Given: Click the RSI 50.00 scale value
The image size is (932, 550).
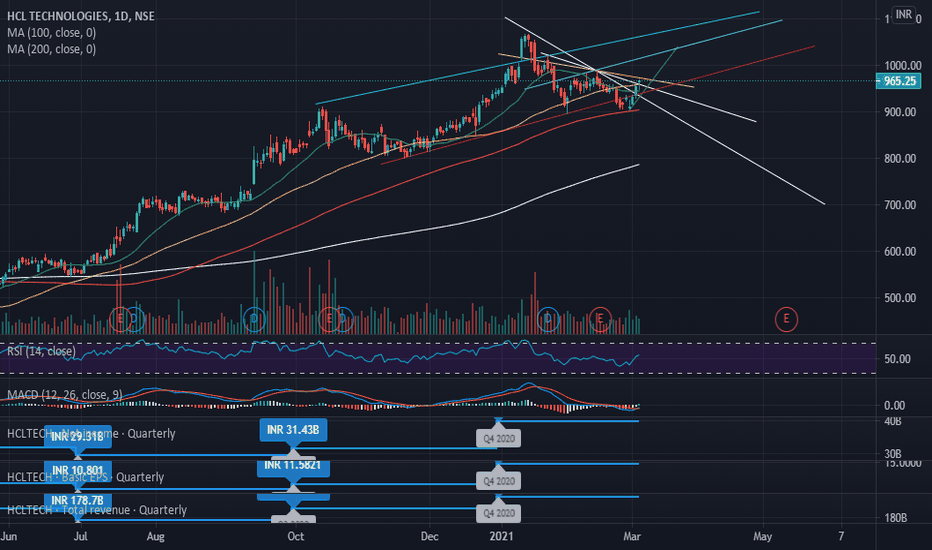Looking at the screenshot, I should pos(898,359).
